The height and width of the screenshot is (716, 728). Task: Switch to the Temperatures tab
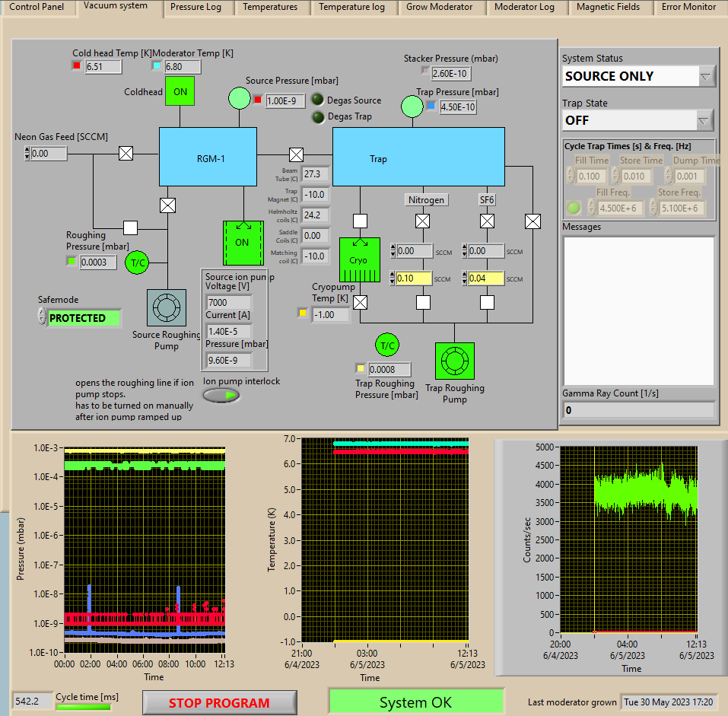pyautogui.click(x=270, y=7)
